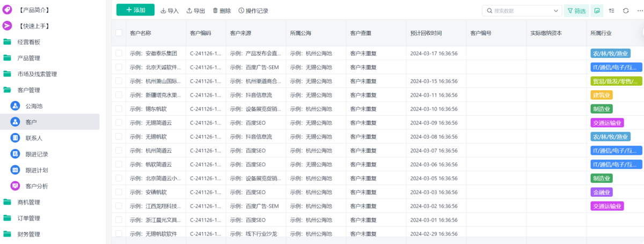644x244 pixels.
Task: Click the 安镇帆软 customer name
Action: click(148, 192)
